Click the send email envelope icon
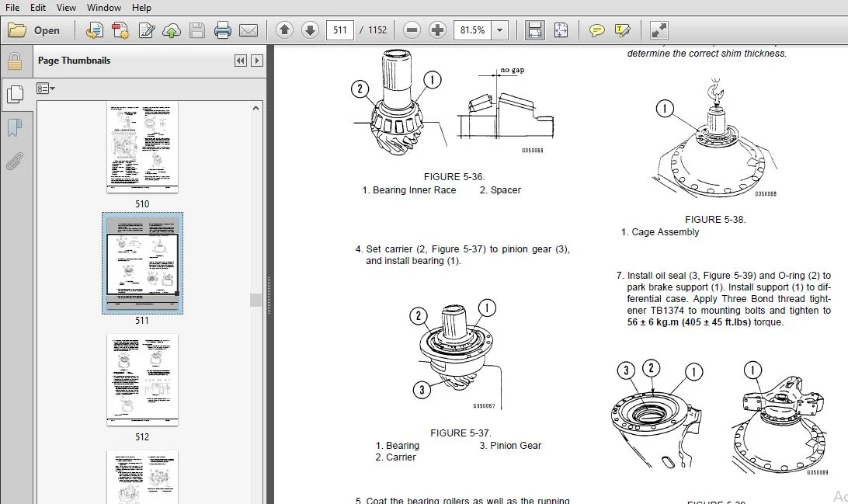The height and width of the screenshot is (504, 848). pos(248,30)
